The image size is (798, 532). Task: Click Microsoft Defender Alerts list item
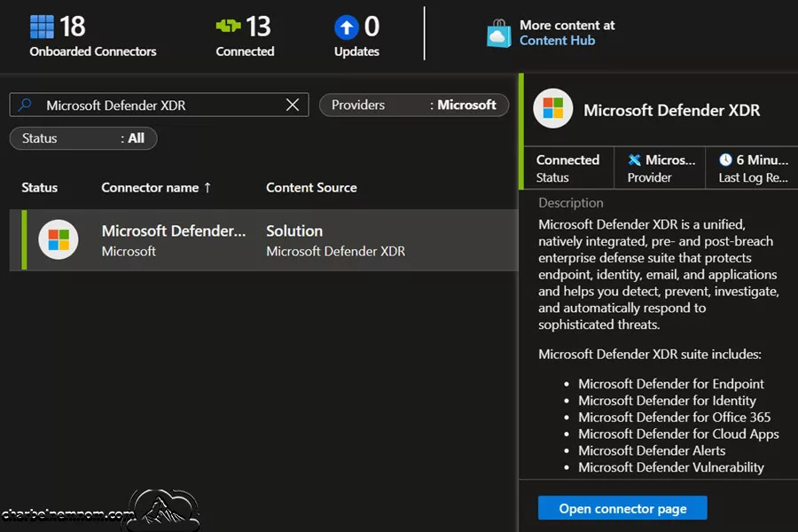(x=652, y=450)
